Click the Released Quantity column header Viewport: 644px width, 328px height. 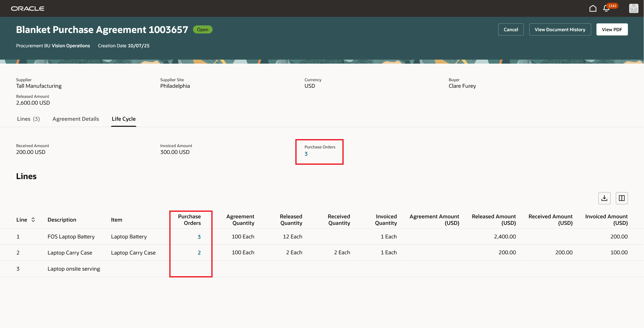[291, 220]
